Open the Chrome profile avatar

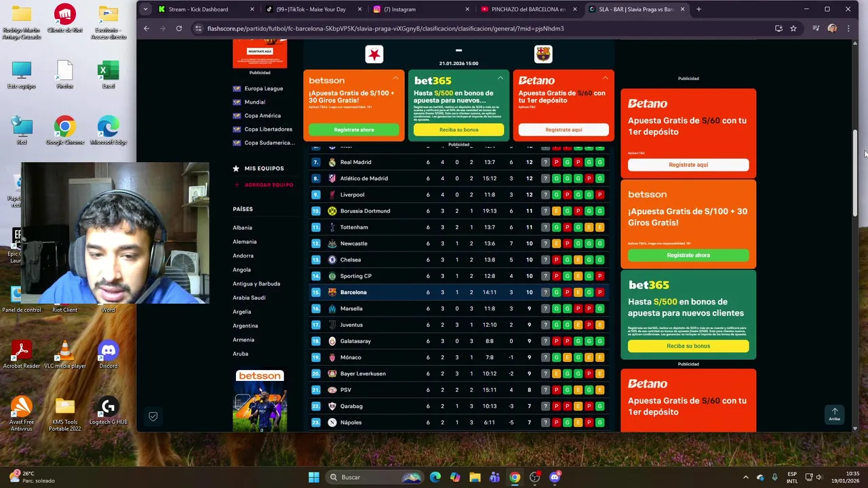pyautogui.click(x=832, y=28)
